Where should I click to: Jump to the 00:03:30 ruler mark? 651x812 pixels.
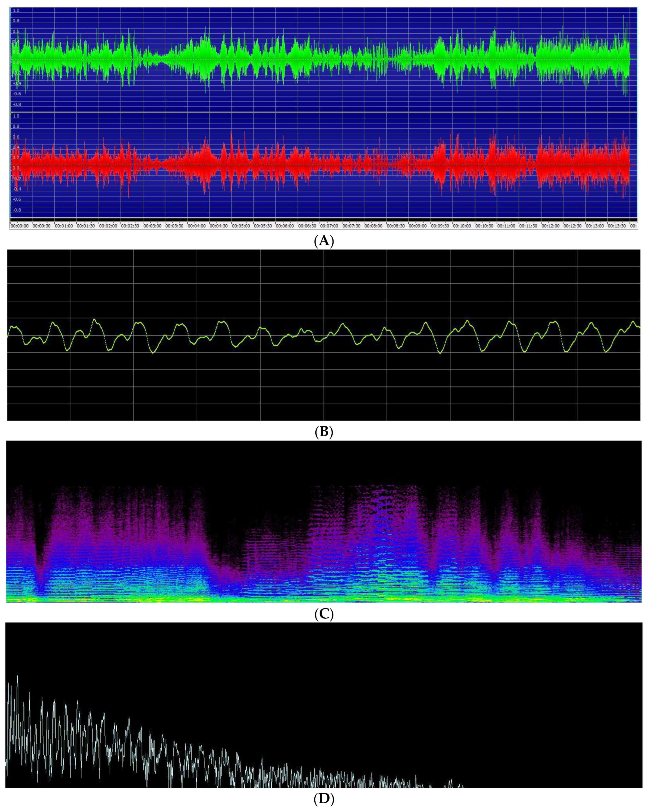click(x=175, y=226)
